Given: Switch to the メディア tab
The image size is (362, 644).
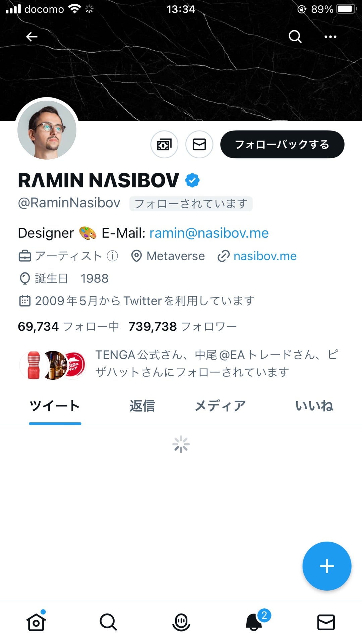Looking at the screenshot, I should [220, 406].
